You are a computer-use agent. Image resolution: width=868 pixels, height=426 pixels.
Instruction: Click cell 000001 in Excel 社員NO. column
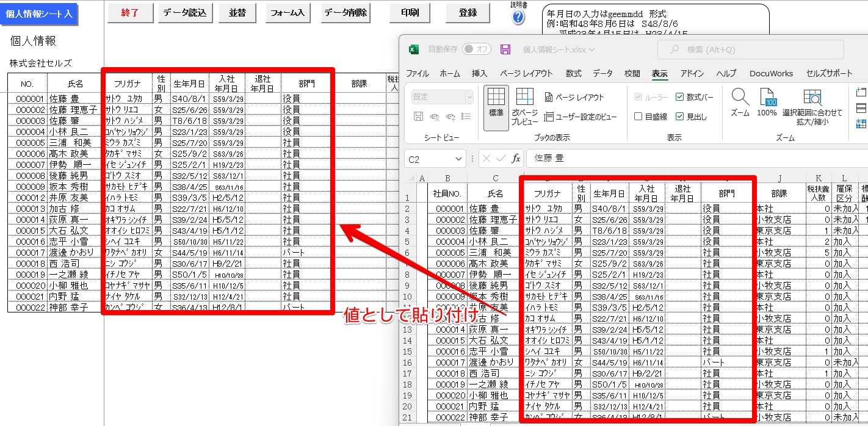pos(447,209)
